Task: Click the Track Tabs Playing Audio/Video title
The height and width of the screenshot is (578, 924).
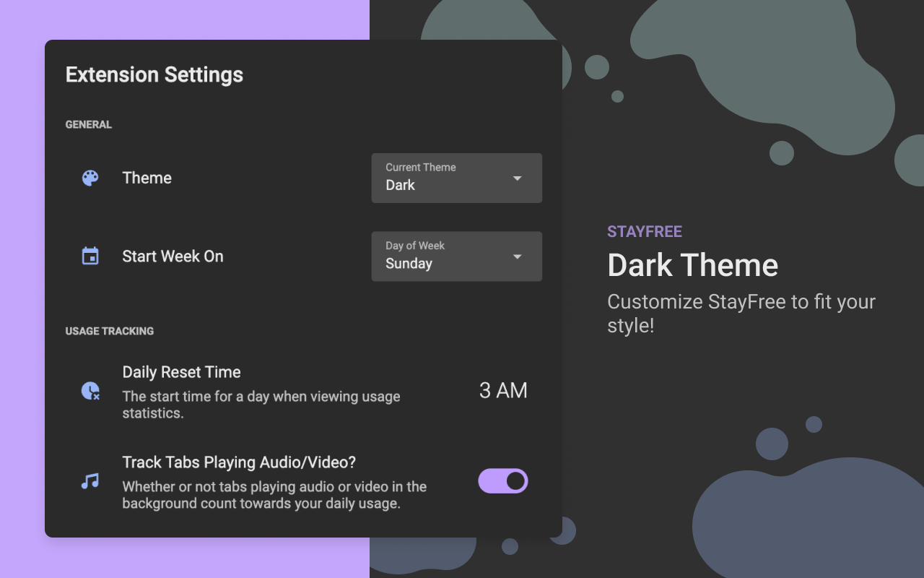Action: tap(240, 462)
